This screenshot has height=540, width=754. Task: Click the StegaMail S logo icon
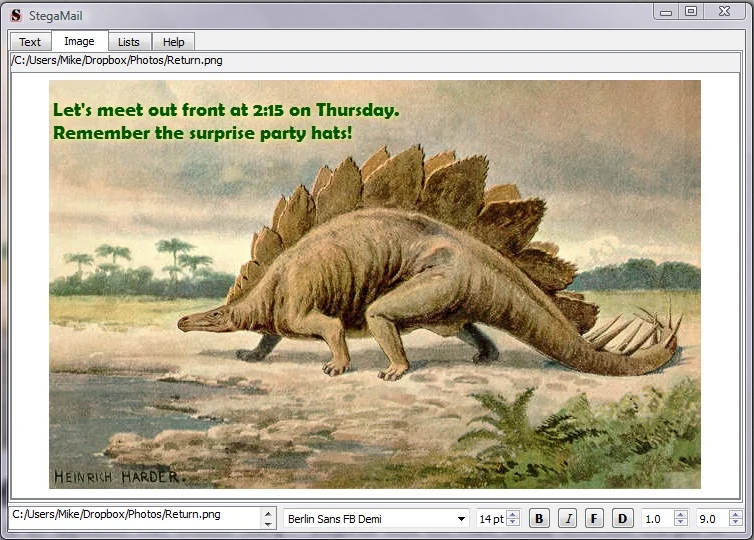click(x=16, y=15)
